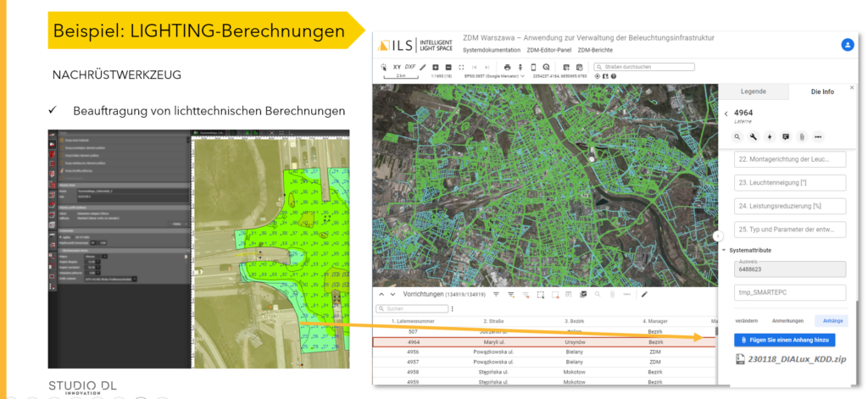The width and height of the screenshot is (868, 399).
Task: Switch to the Legende tab
Action: (754, 91)
